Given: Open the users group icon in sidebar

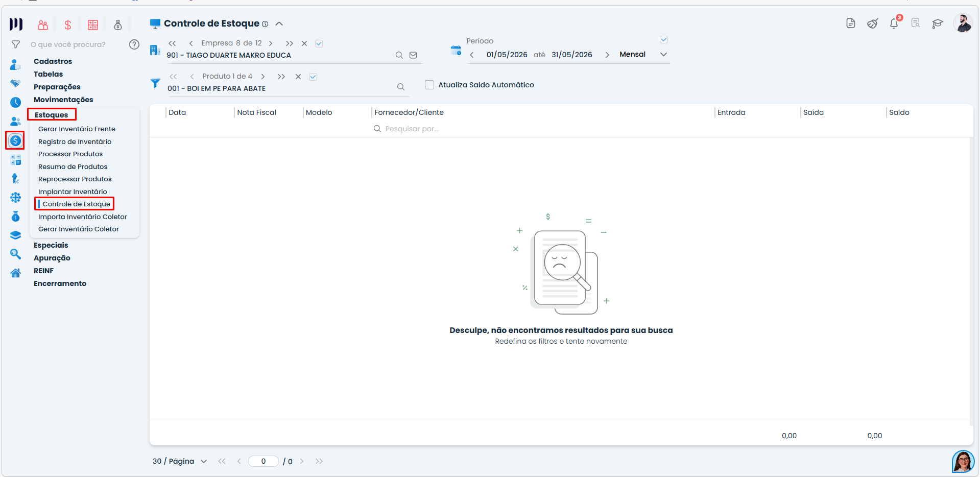Looking at the screenshot, I should 15,122.
